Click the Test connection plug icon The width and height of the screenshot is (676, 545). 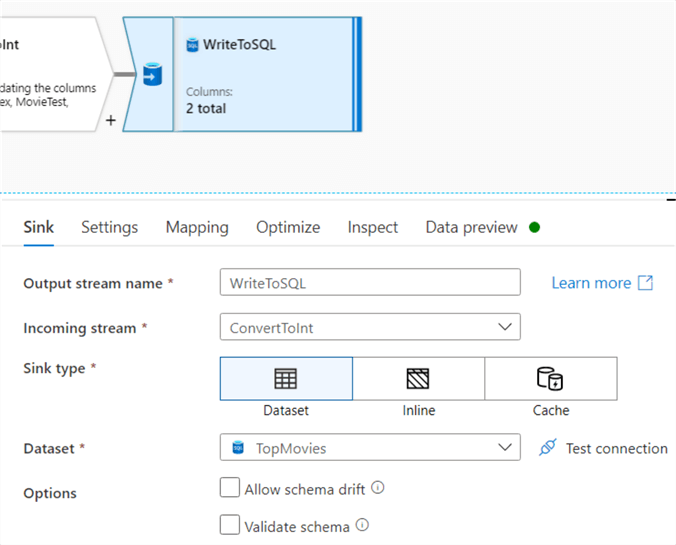point(547,448)
